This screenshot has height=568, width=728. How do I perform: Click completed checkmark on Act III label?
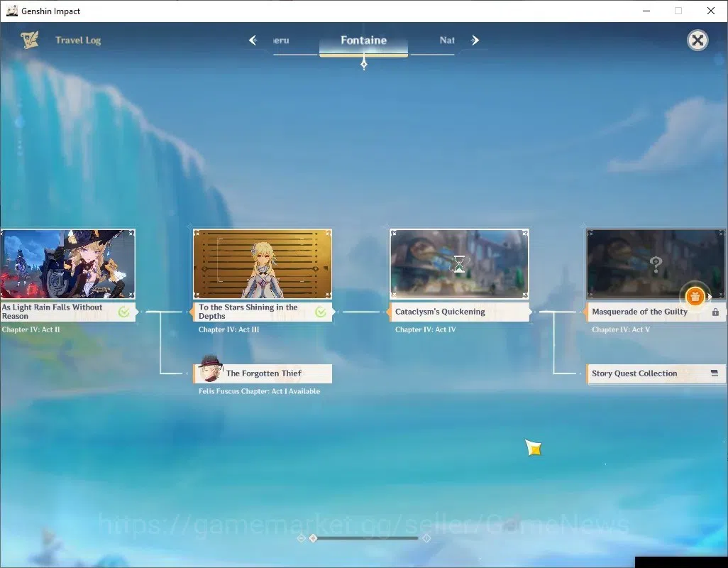[x=320, y=312]
